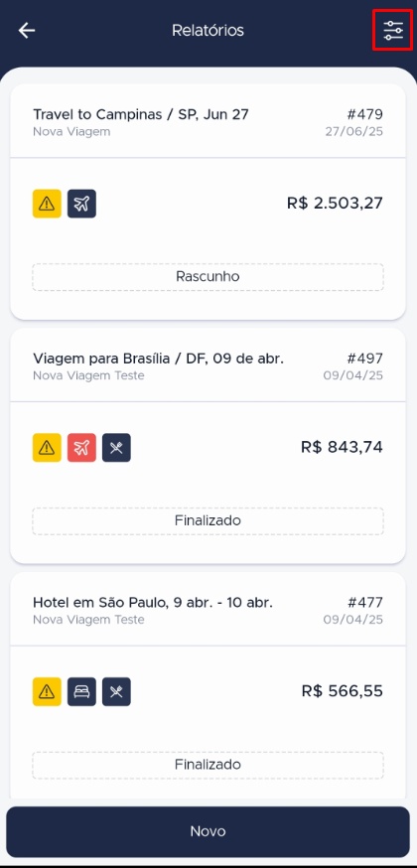Click the R$ 2.503,27 amount
This screenshot has height=868, width=417.
(x=335, y=204)
